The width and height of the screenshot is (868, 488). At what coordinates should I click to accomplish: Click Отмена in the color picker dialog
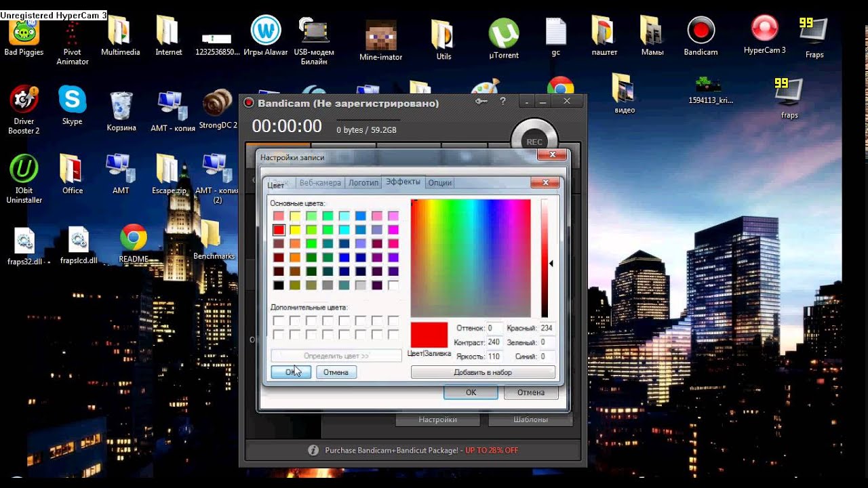tap(336, 372)
